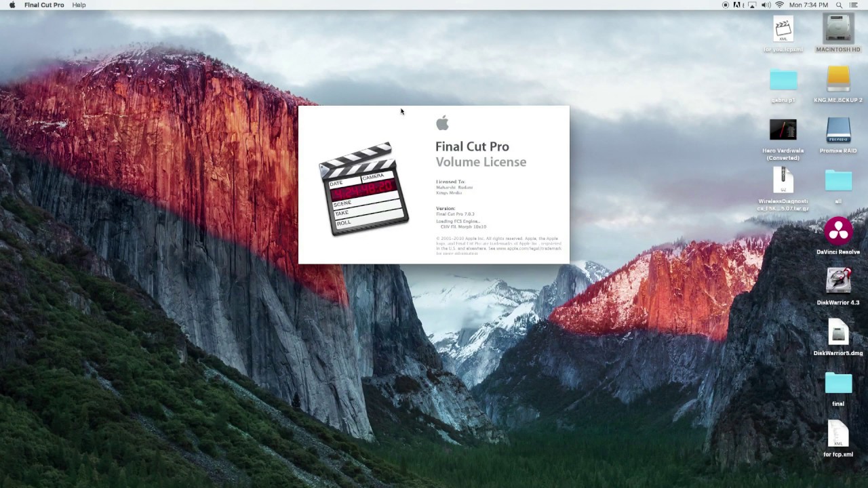Viewport: 868px width, 488px height.
Task: Click the Mon 7:34 PM clock
Action: click(809, 5)
